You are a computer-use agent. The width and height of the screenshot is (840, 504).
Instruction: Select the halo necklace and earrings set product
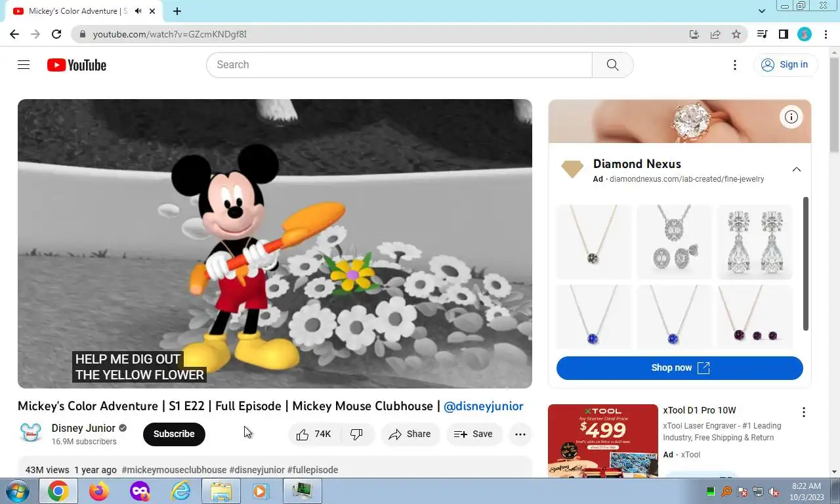click(674, 242)
